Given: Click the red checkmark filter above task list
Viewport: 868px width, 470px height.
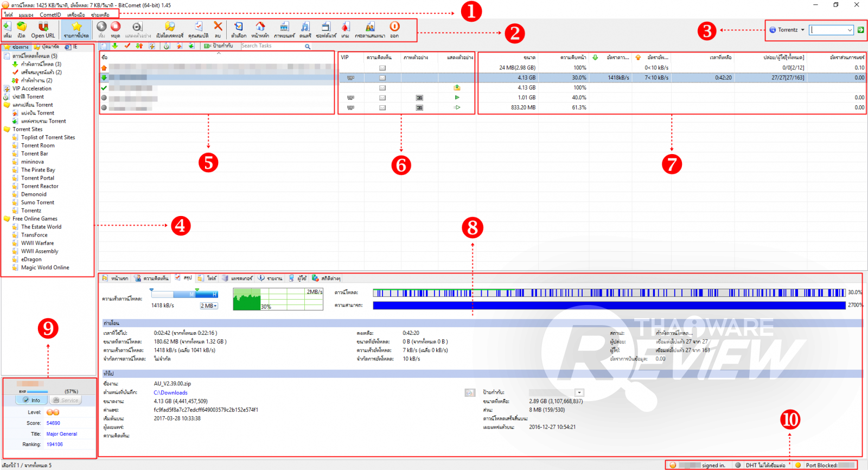Looking at the screenshot, I should click(x=127, y=46).
